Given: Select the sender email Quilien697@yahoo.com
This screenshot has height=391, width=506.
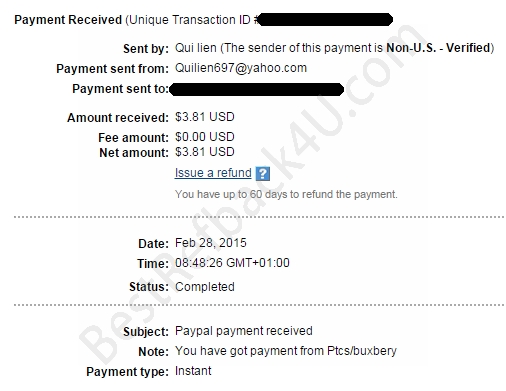Looking at the screenshot, I should [x=241, y=68].
